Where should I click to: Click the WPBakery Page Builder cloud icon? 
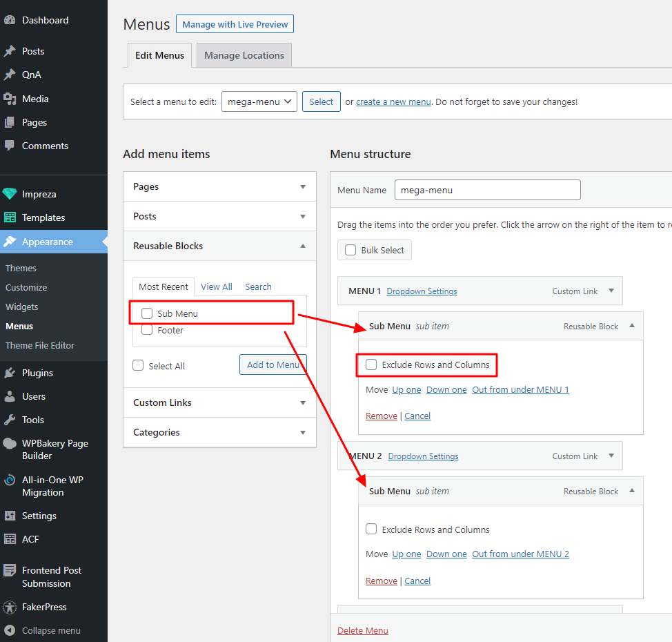[10, 443]
